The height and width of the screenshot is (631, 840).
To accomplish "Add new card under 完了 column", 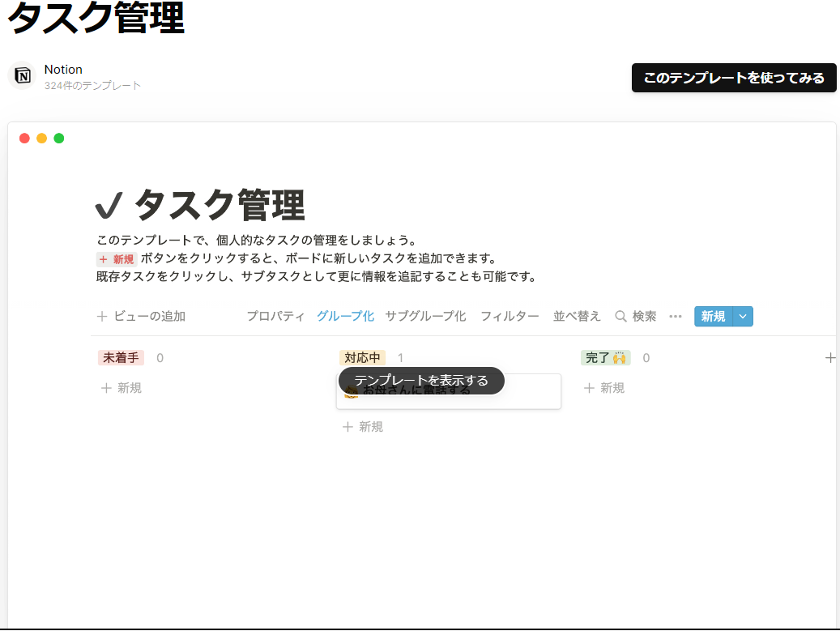I will coord(604,388).
